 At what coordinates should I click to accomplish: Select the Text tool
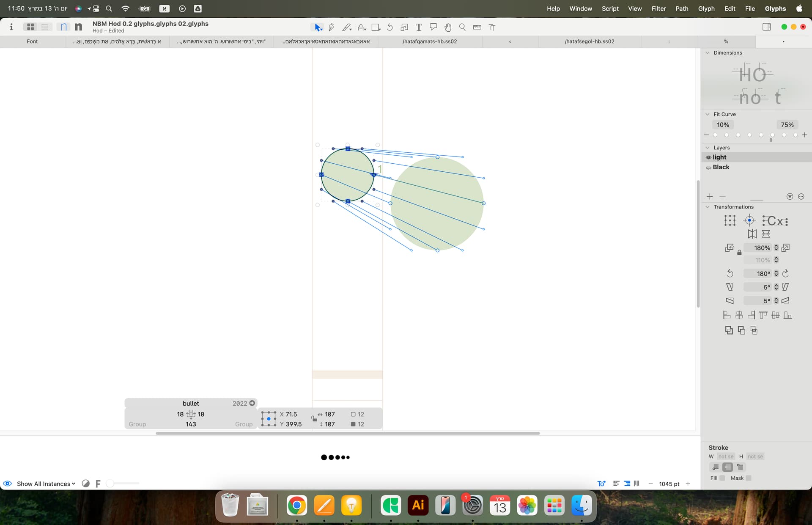pos(419,27)
